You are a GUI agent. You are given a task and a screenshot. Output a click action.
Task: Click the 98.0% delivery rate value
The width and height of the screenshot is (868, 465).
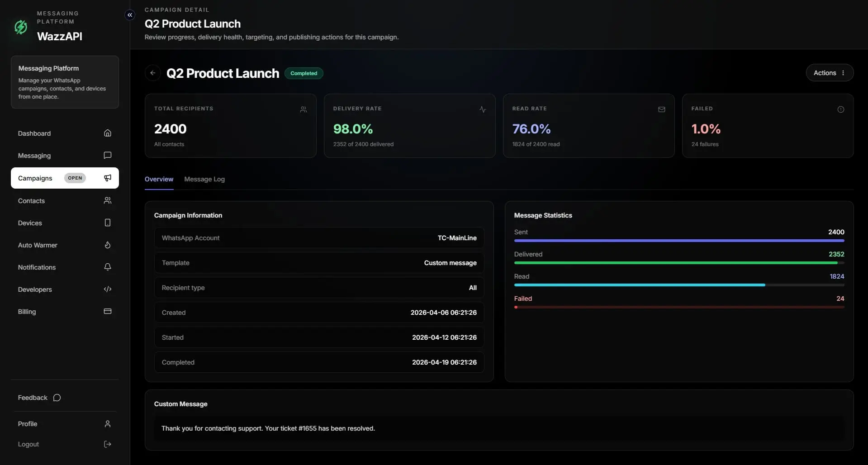click(x=353, y=129)
